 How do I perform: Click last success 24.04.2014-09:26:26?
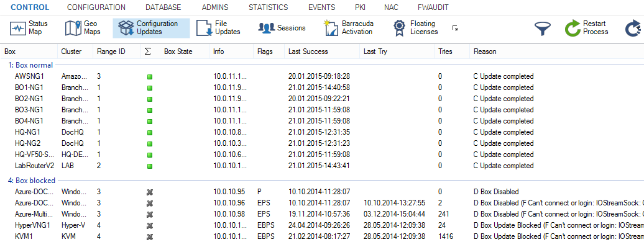[319, 225]
